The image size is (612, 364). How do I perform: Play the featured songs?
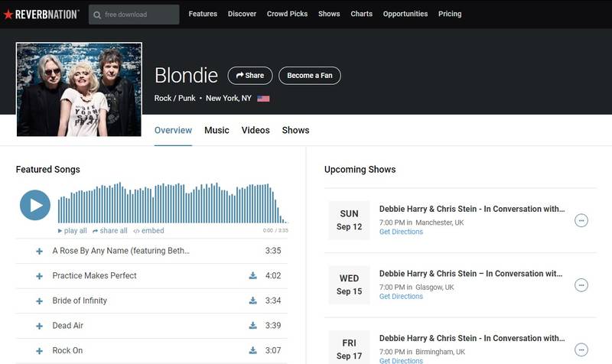35,205
